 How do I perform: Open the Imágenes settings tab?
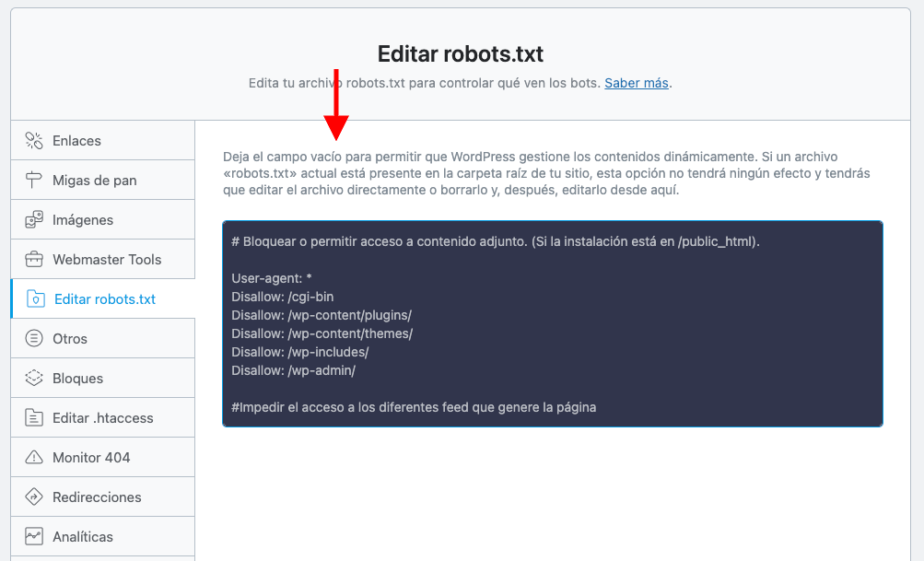[102, 219]
